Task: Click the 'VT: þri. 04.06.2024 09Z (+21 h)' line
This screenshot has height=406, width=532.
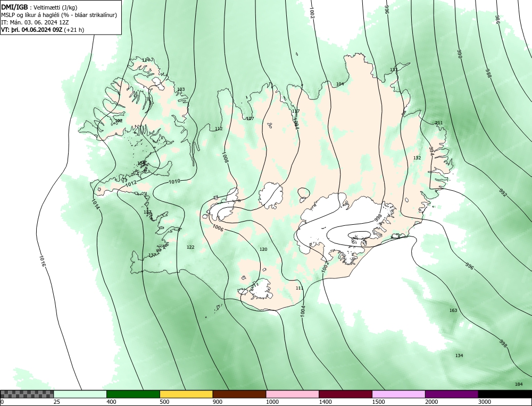Action: (43, 30)
